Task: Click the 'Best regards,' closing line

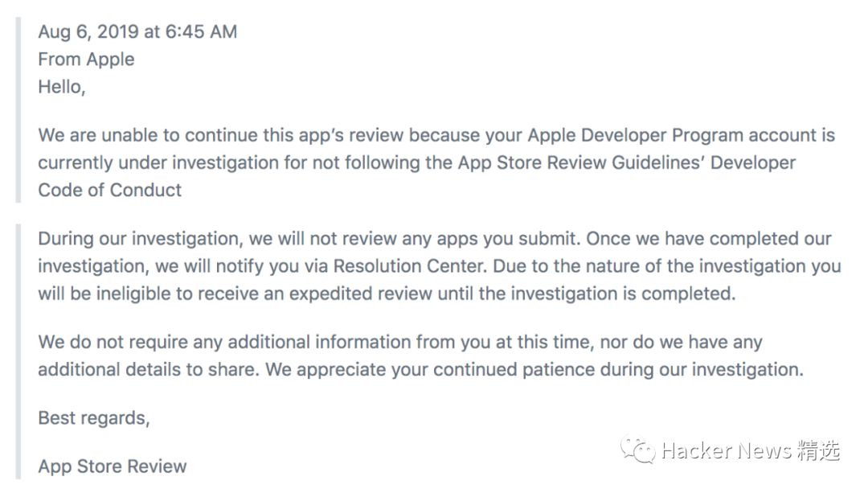Action: (x=94, y=418)
